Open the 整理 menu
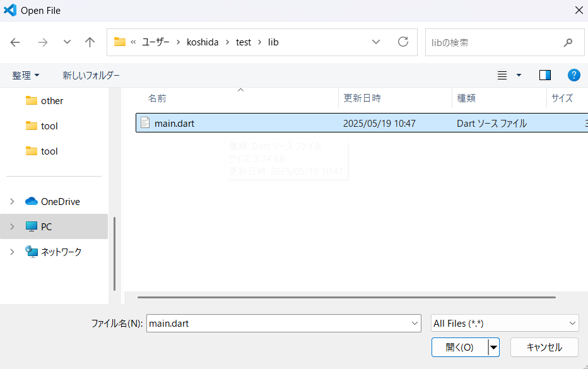 pyautogui.click(x=25, y=75)
